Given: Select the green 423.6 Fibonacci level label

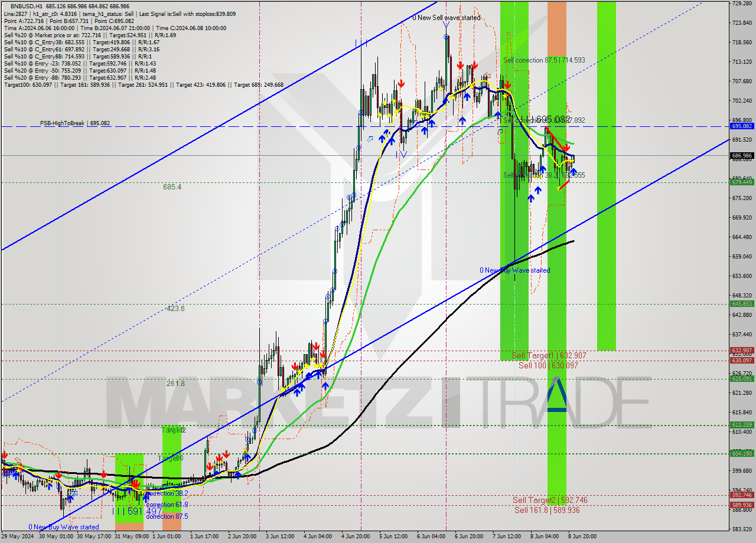Looking at the screenshot, I should pos(175,309).
